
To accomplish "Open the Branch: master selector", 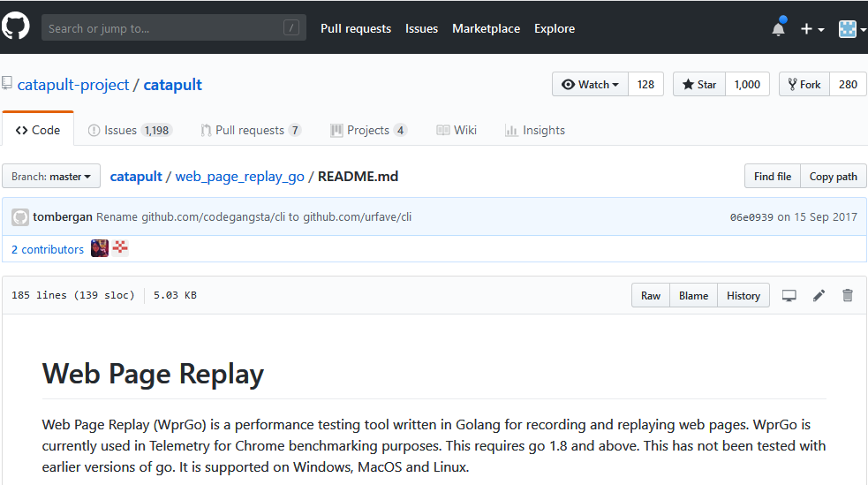I will coord(51,176).
